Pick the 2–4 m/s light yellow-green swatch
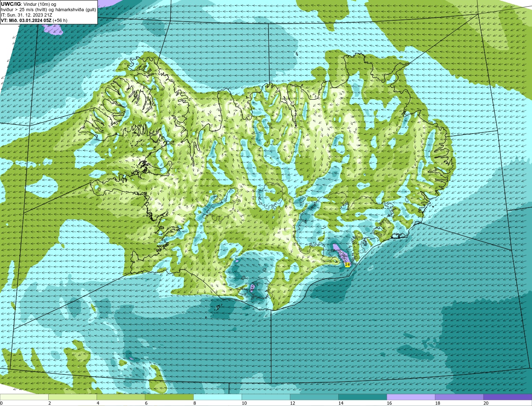This screenshot has width=532, height=406. [72, 397]
